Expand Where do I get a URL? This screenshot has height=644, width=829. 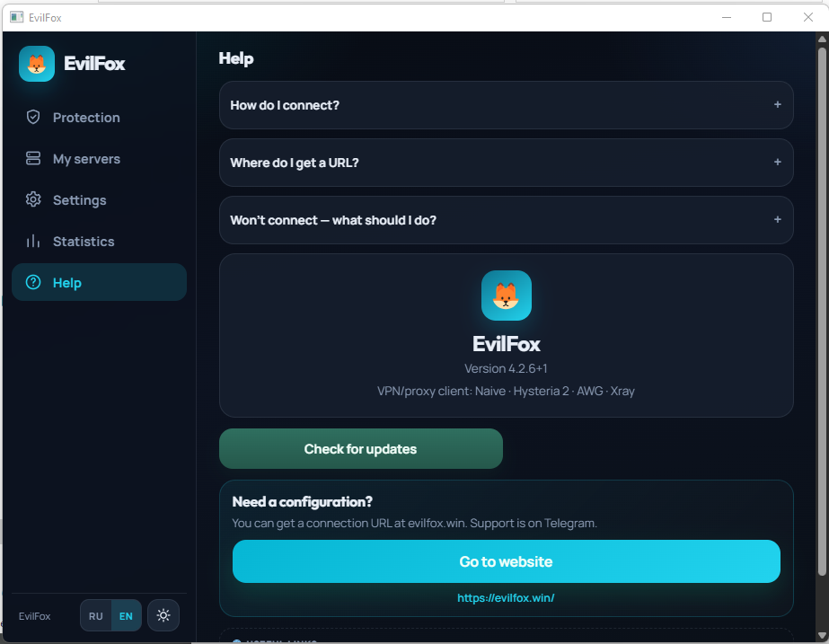pyautogui.click(x=506, y=163)
